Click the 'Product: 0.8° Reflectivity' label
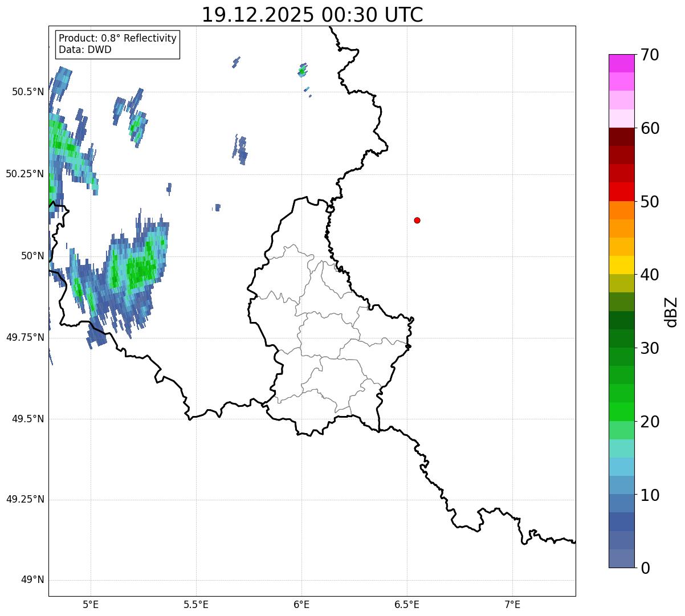Image resolution: width=685 pixels, height=616 pixels. pyautogui.click(x=118, y=38)
